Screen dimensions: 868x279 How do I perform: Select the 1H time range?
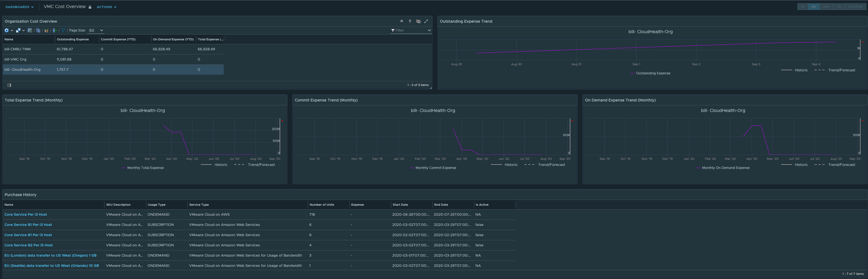(x=803, y=7)
